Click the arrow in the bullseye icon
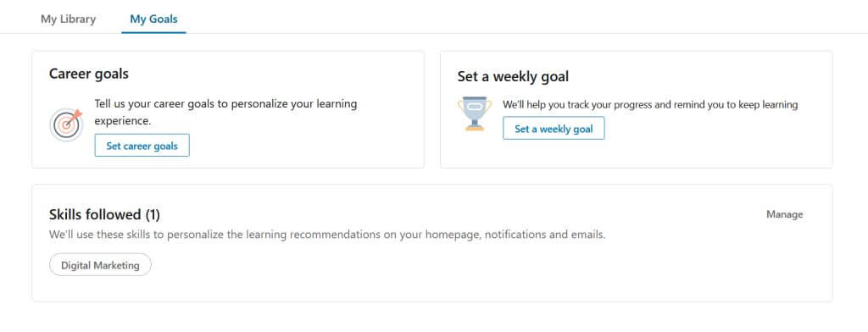The image size is (868, 332). [75, 116]
